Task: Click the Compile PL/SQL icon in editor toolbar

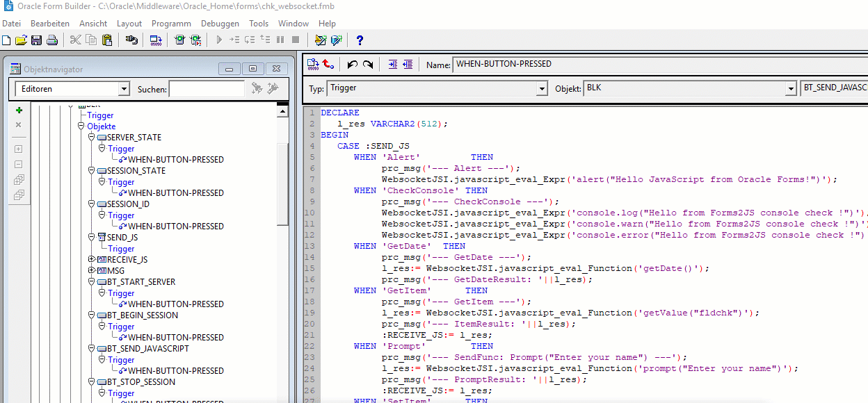Action: click(x=312, y=65)
